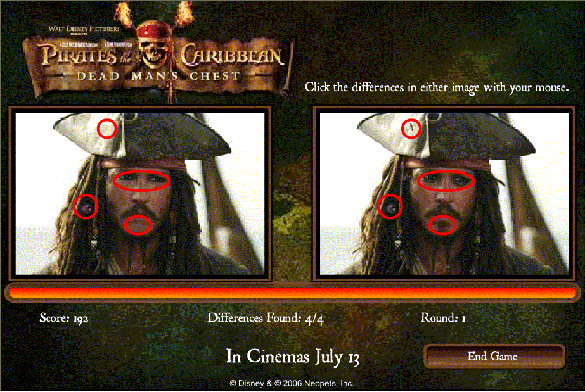585x392 pixels.
Task: Select the eyes oval in right image
Action: (446, 181)
